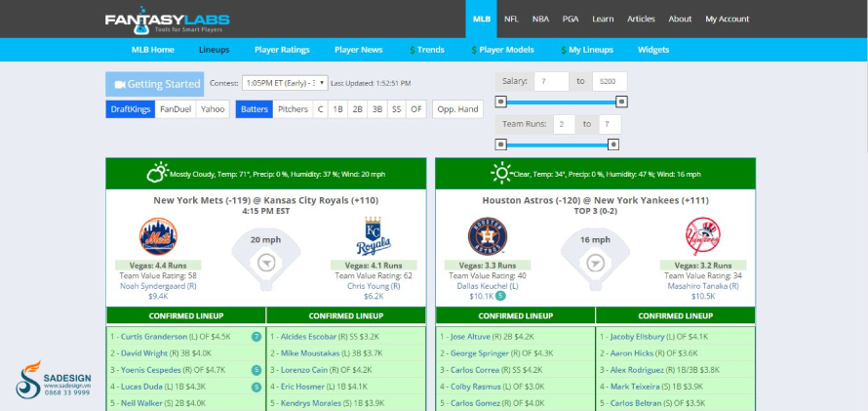Click the badge next to Yoenis Cespedes
Image resolution: width=868 pixels, height=411 pixels.
coord(256,370)
